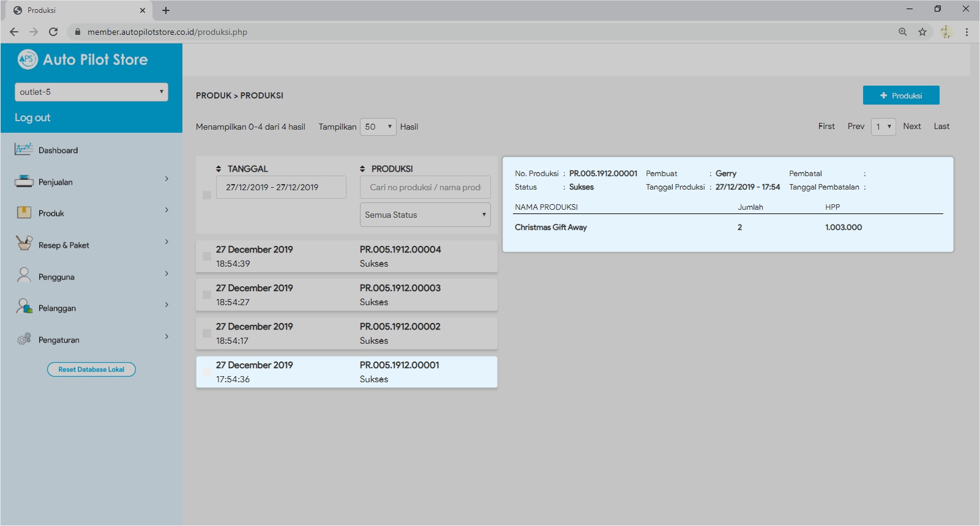Image resolution: width=980 pixels, height=526 pixels.
Task: Check the box for PR.005.1912.00003
Action: (x=207, y=295)
